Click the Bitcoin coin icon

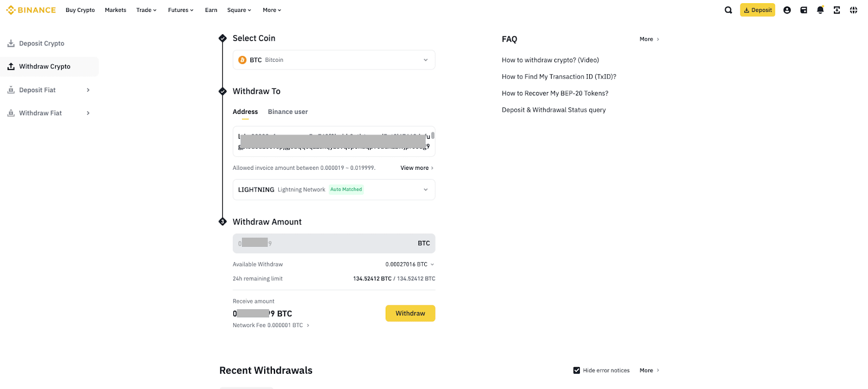coord(242,60)
